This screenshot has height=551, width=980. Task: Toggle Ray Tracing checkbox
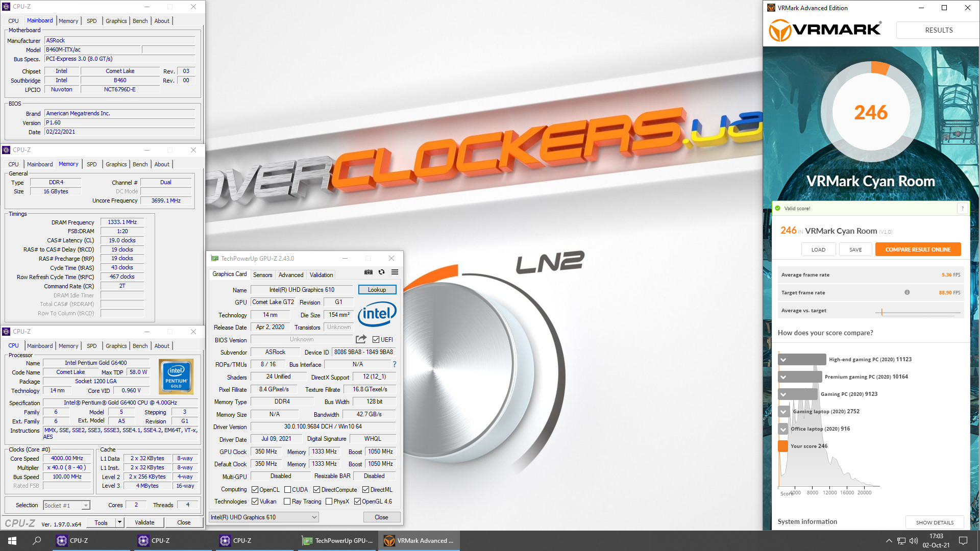(x=287, y=502)
